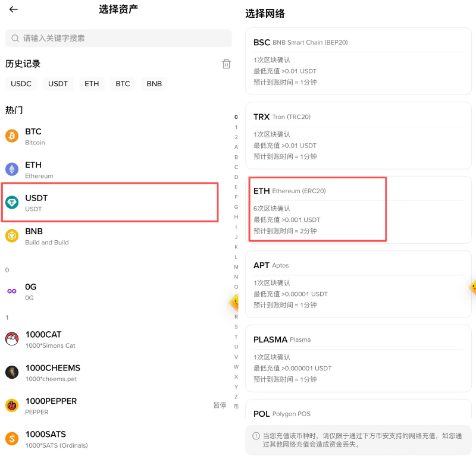Click the 1000SATS token icon

point(12,439)
